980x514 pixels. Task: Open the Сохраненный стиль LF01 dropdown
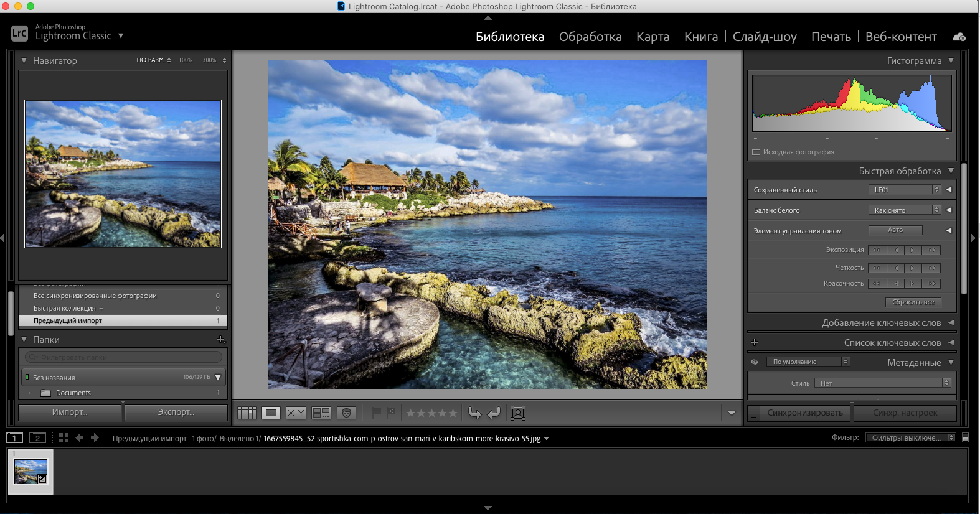tap(904, 190)
